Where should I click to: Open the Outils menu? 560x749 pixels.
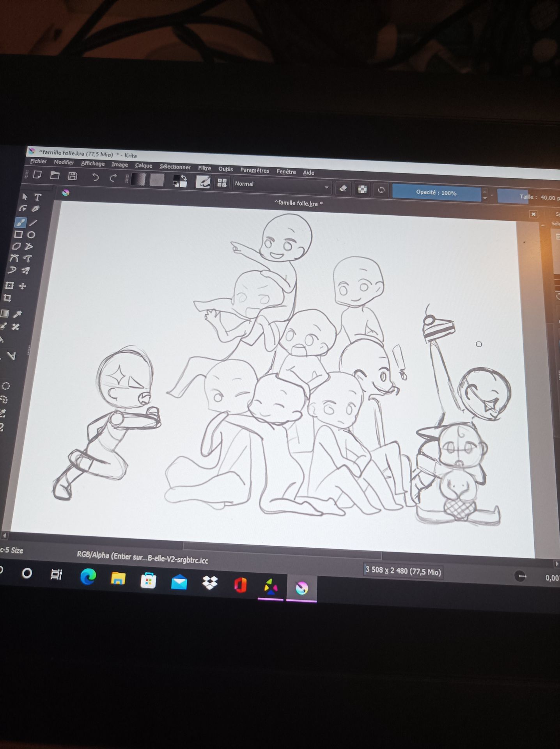225,169
